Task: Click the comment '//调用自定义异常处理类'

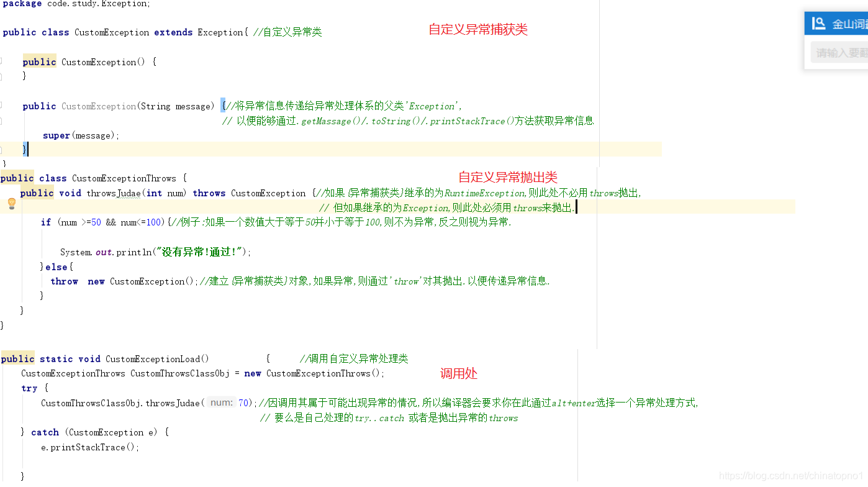Action: pyautogui.click(x=354, y=358)
